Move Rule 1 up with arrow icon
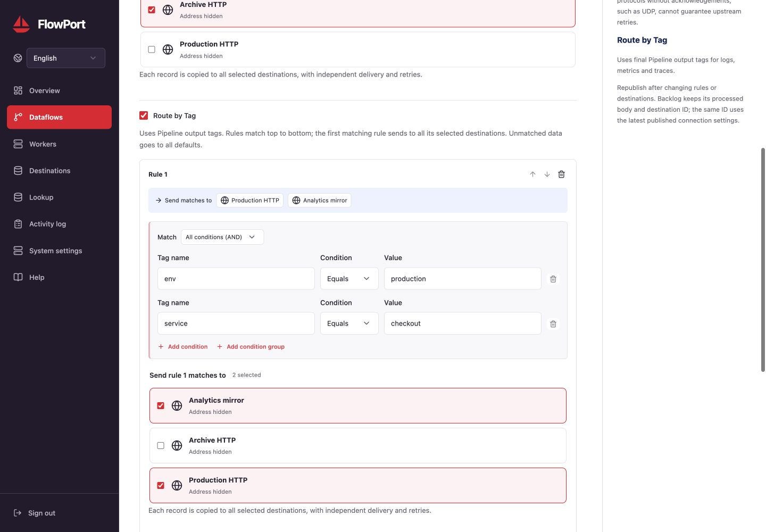766x532 pixels. point(532,174)
